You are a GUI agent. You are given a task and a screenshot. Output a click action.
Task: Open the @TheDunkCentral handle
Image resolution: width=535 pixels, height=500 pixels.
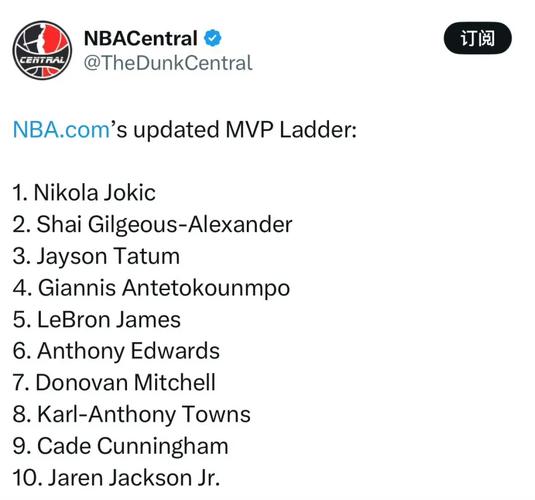[168, 63]
